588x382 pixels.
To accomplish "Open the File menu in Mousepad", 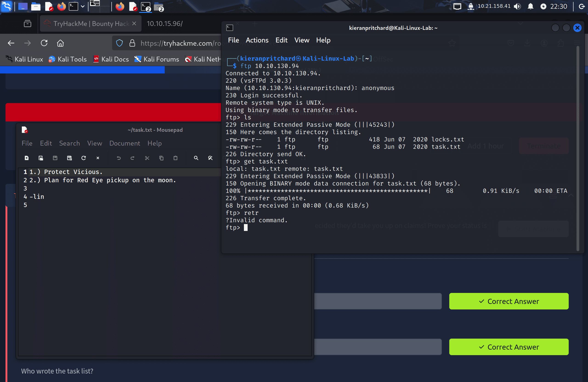I will pyautogui.click(x=27, y=143).
